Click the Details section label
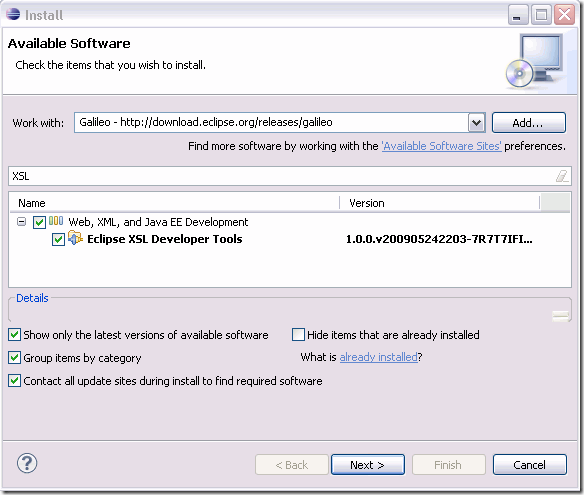Image resolution: width=584 pixels, height=495 pixels. [x=32, y=298]
